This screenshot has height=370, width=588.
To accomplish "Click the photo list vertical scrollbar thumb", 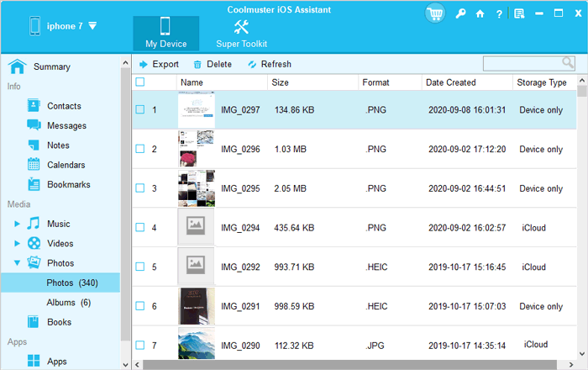I will (582, 91).
